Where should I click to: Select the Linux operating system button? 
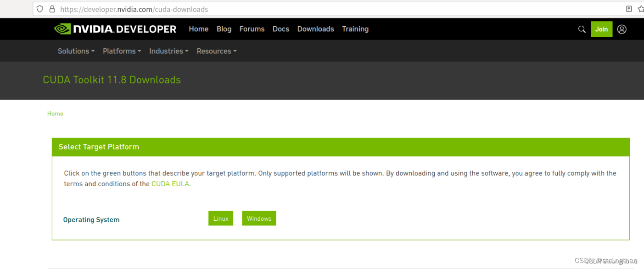(221, 218)
